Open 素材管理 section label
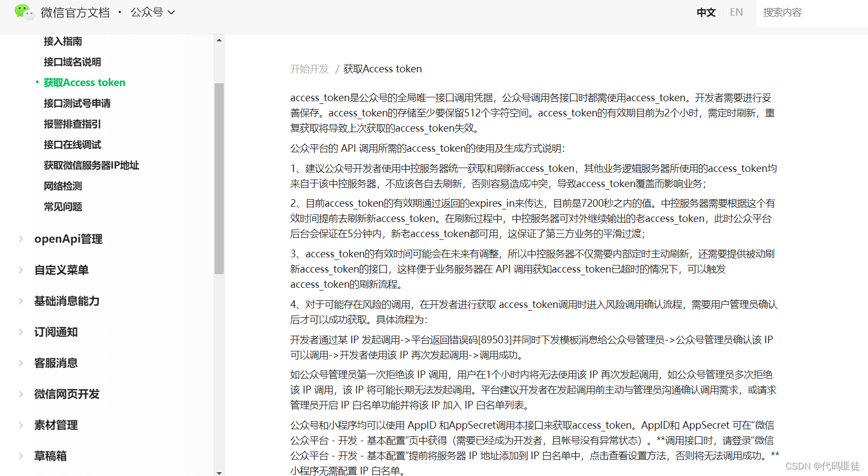Viewport: 868px width, 476px height. (56, 425)
